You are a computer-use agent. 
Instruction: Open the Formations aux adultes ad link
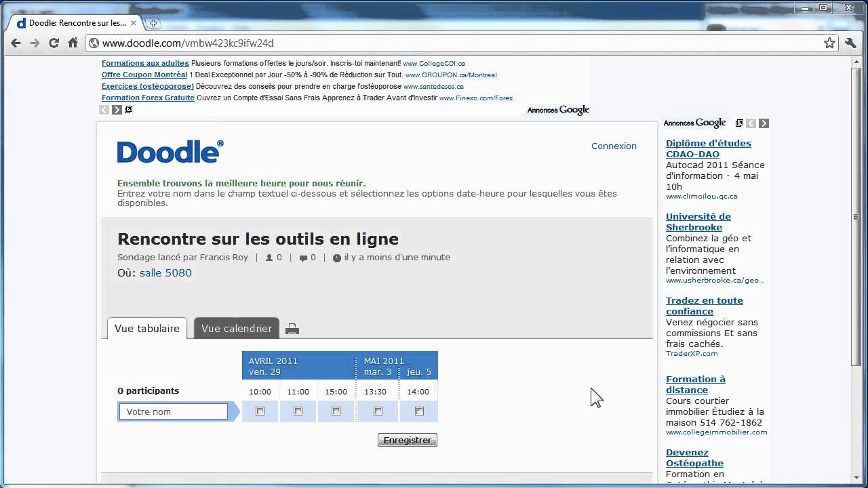(145, 63)
